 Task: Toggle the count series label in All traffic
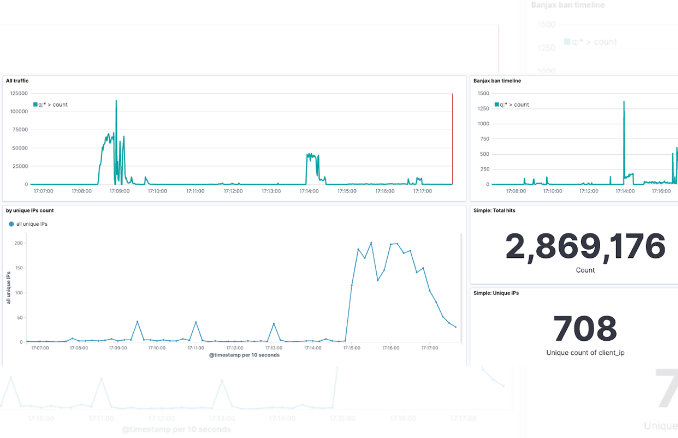[54, 104]
